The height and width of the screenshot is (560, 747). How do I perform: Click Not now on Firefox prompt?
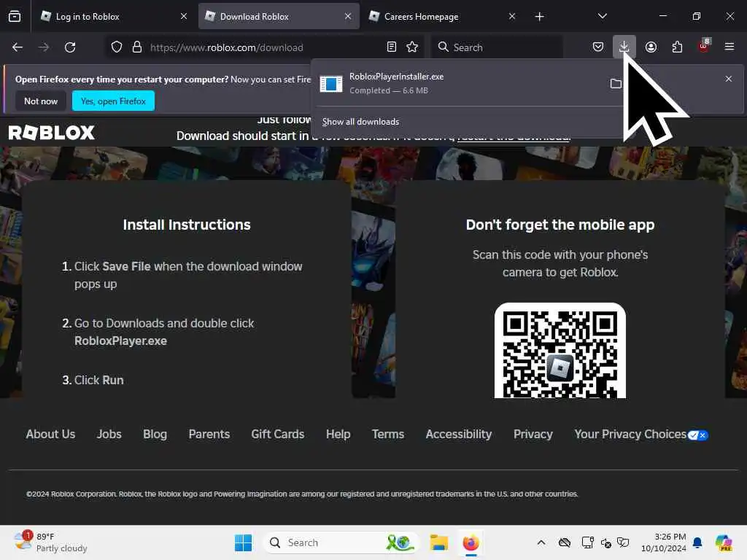click(41, 101)
